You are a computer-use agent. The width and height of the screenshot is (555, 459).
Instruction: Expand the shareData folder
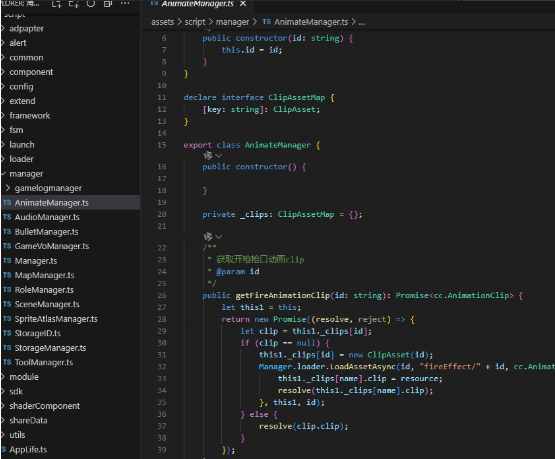[x=28, y=420]
